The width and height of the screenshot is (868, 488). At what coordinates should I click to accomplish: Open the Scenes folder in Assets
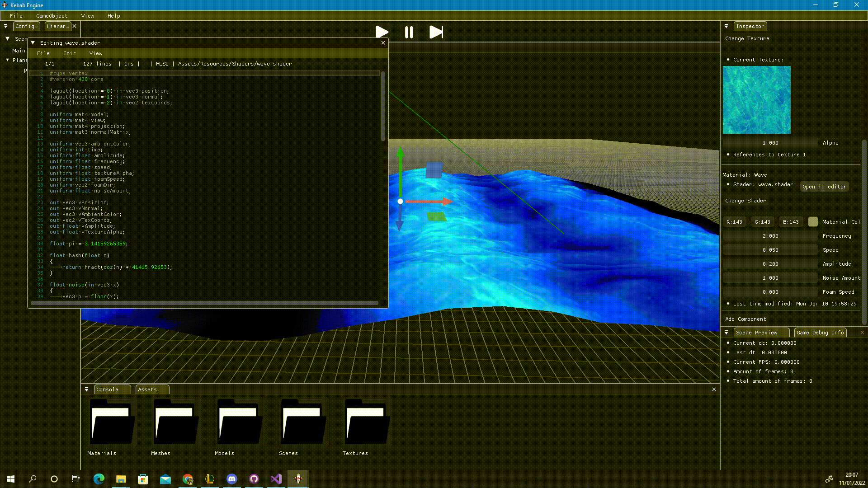(x=303, y=422)
